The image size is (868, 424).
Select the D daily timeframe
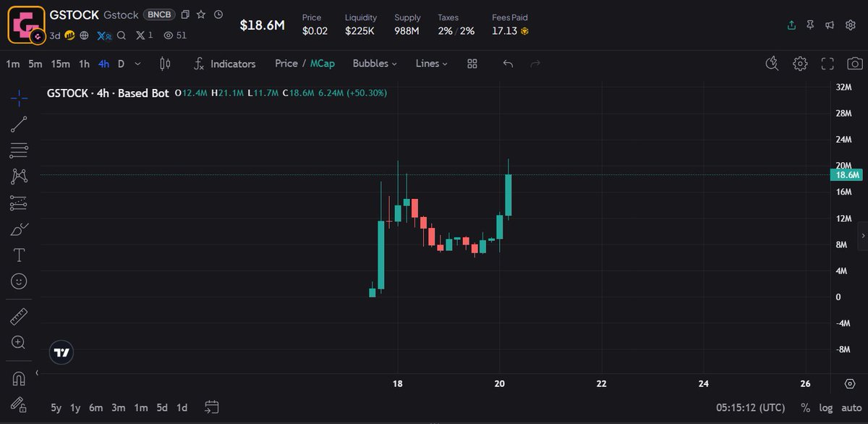point(121,64)
